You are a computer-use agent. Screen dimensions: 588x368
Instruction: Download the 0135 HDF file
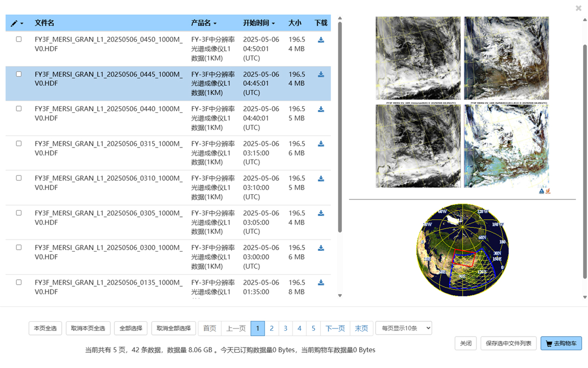pos(321,283)
